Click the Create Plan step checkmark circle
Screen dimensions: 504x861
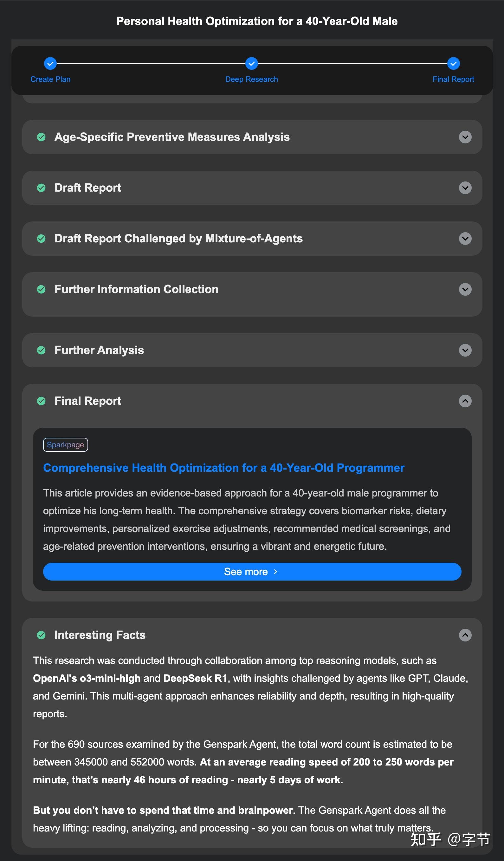point(50,63)
